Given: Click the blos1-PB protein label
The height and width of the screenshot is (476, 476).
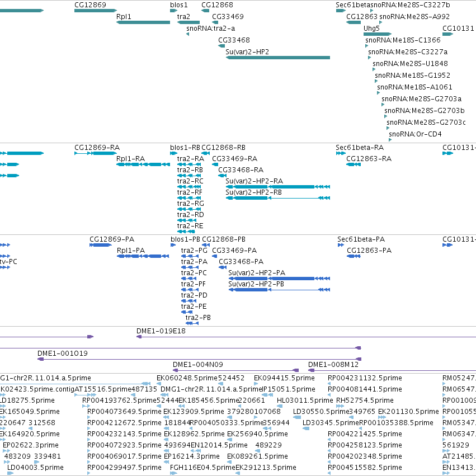Looking at the screenshot, I should click(185, 239).
